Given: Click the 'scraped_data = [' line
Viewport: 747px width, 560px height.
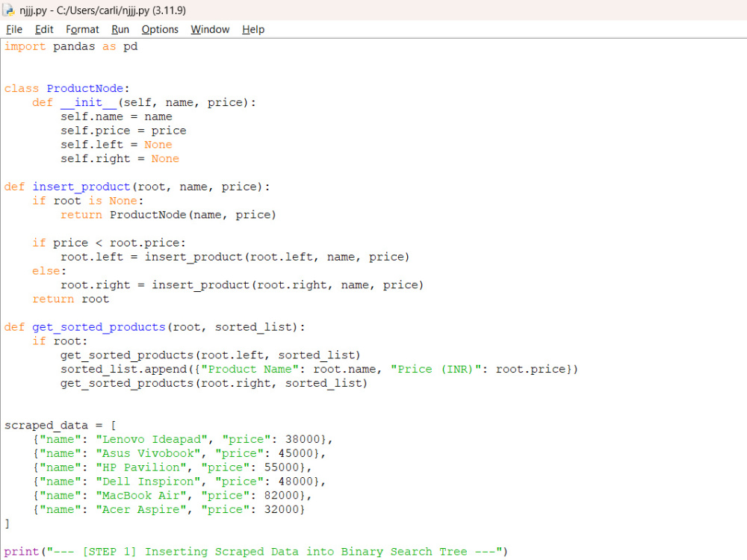Looking at the screenshot, I should coord(61,426).
